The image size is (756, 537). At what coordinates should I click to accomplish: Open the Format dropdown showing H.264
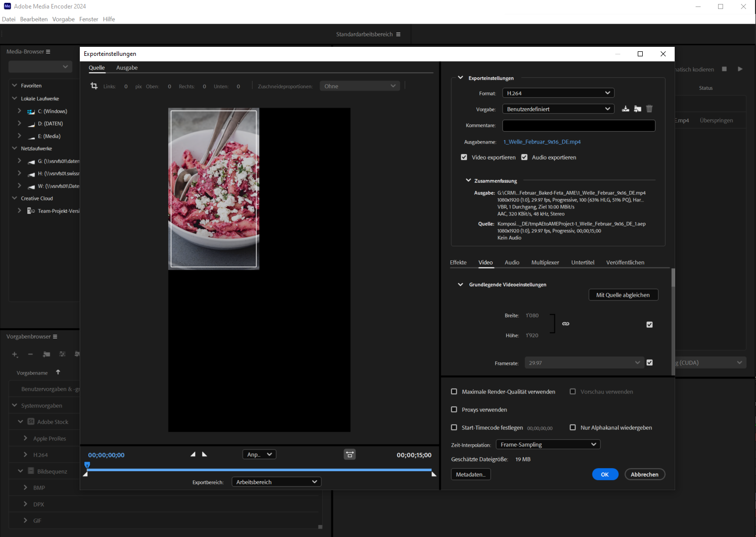tap(558, 93)
